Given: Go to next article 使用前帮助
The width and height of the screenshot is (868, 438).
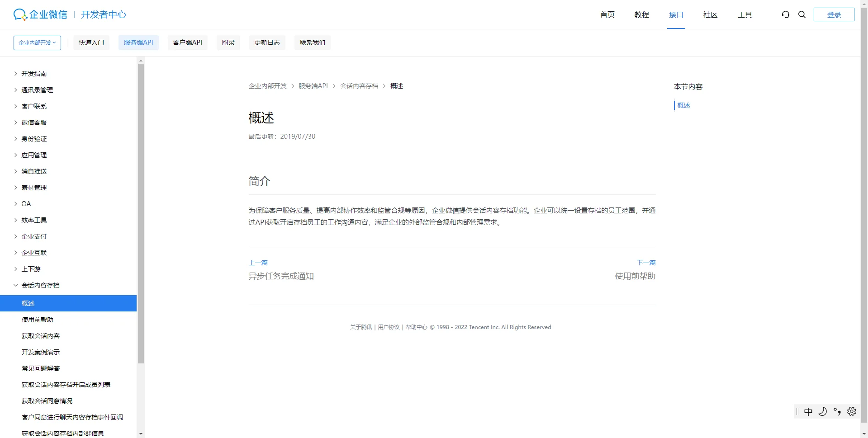Looking at the screenshot, I should click(x=635, y=276).
